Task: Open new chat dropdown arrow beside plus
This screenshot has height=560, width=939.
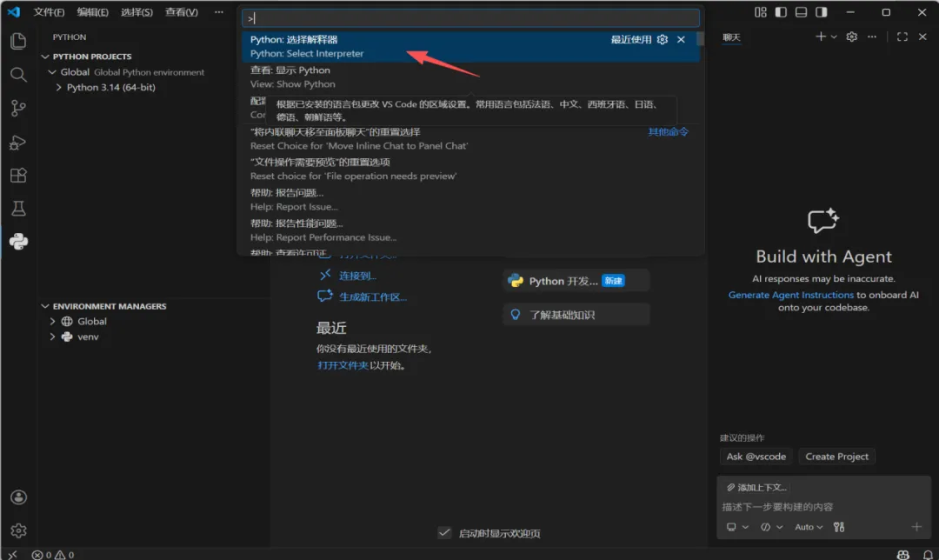Action: (x=834, y=37)
